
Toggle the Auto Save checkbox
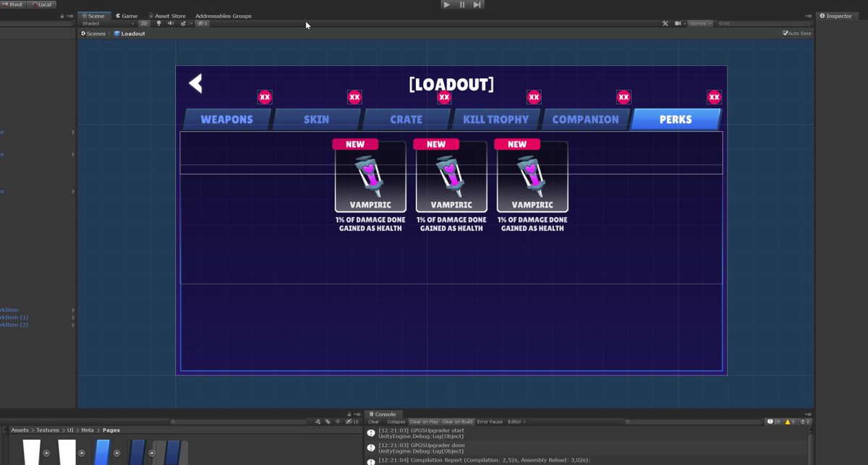786,33
